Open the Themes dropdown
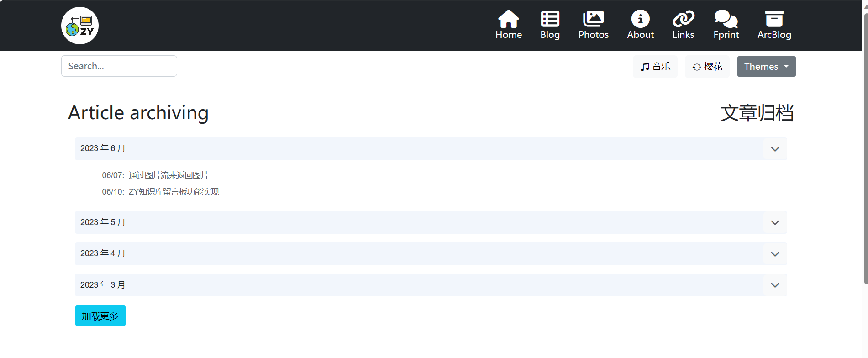868x358 pixels. point(767,67)
